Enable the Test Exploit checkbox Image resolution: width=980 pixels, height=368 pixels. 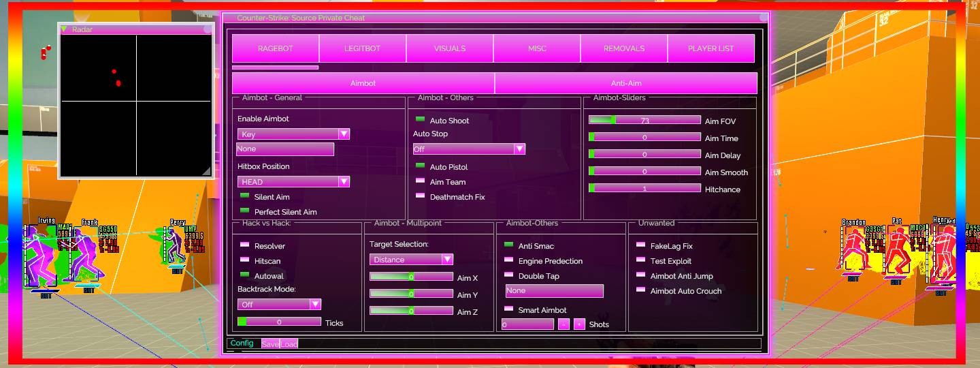pyautogui.click(x=641, y=260)
